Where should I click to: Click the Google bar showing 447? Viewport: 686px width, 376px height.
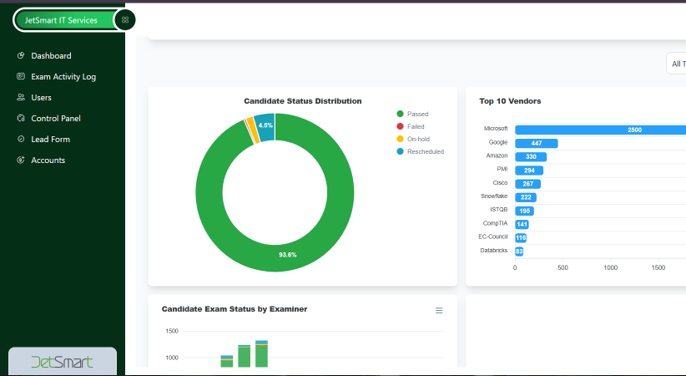pyautogui.click(x=536, y=144)
